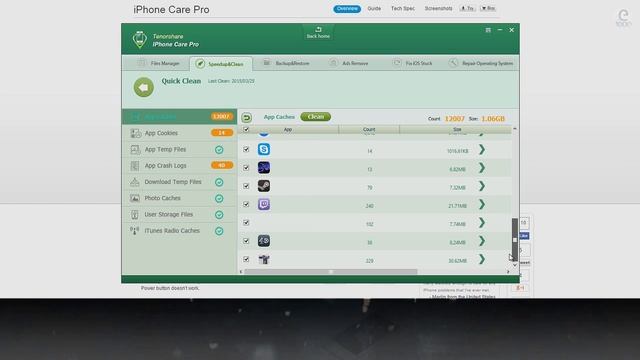This screenshot has height=360, width=640.
Task: Switch to the Files Manager tab
Action: 158,63
